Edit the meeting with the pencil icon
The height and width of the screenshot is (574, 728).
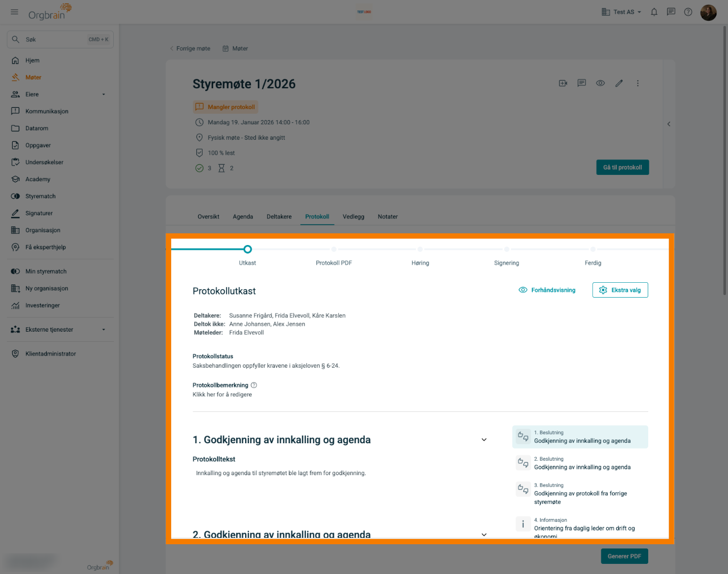pos(619,83)
